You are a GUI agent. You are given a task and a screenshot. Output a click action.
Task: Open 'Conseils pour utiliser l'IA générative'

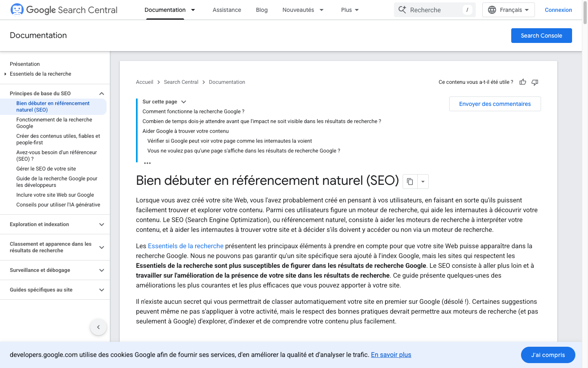point(58,205)
